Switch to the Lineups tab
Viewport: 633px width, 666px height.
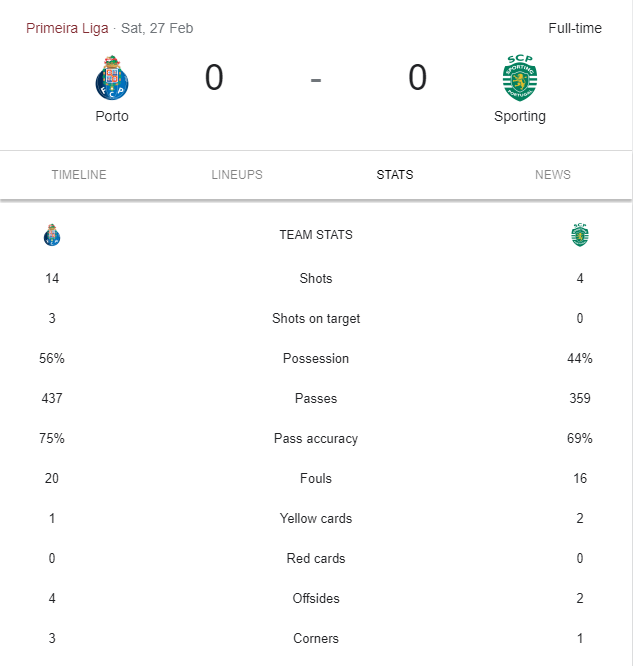pyautogui.click(x=237, y=175)
